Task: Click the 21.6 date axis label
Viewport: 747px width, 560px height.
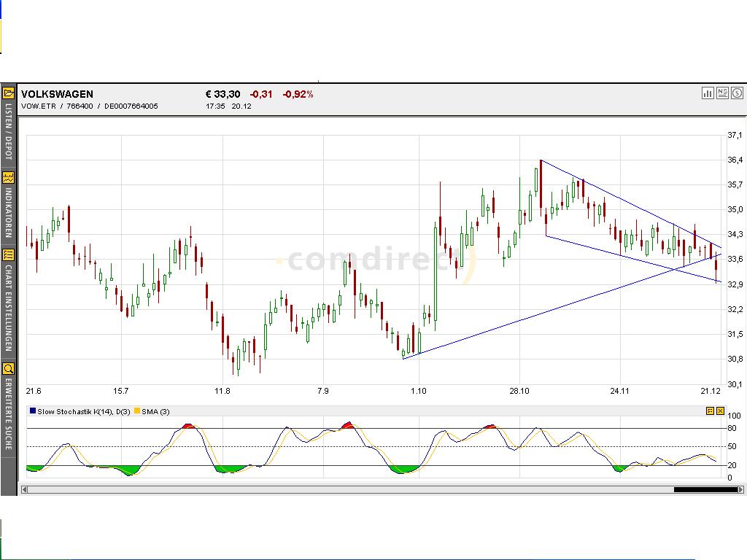Action: coord(34,391)
